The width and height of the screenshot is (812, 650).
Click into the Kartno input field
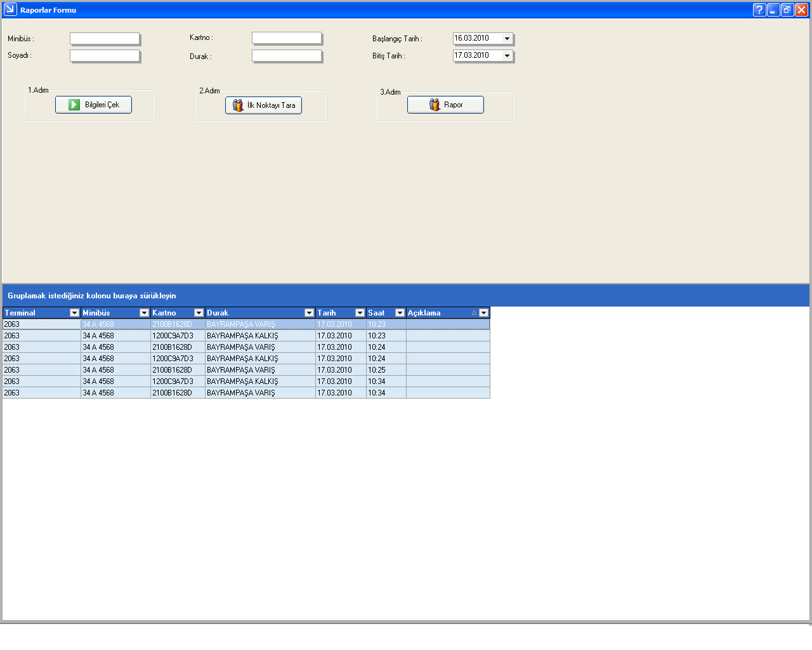click(287, 38)
